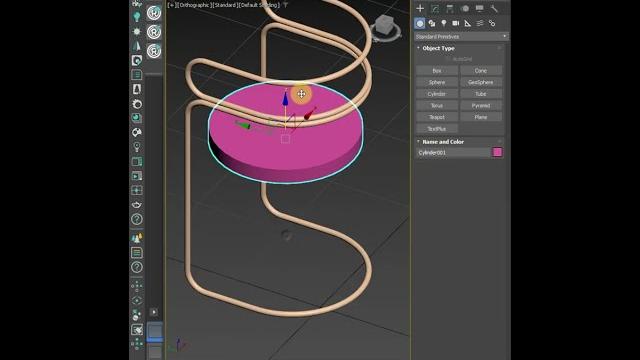
Task: Open the Standard Primitives dropdown
Action: (x=461, y=37)
